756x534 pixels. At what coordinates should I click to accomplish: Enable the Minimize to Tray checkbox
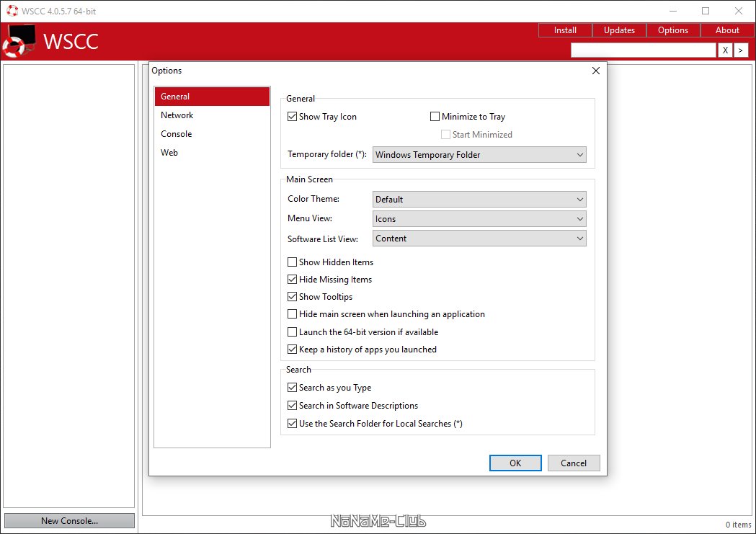click(x=435, y=117)
